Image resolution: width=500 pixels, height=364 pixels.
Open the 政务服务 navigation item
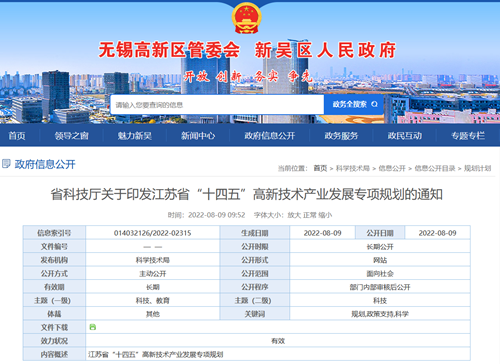point(341,136)
